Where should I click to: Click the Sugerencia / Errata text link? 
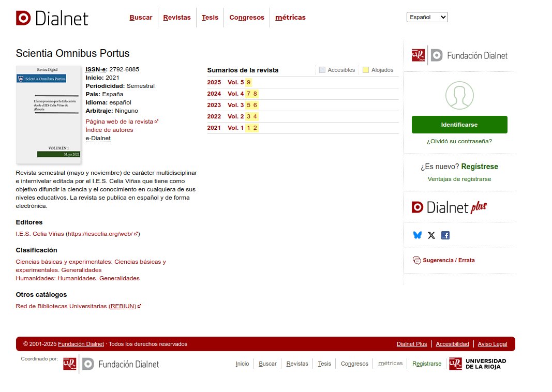coord(449,261)
